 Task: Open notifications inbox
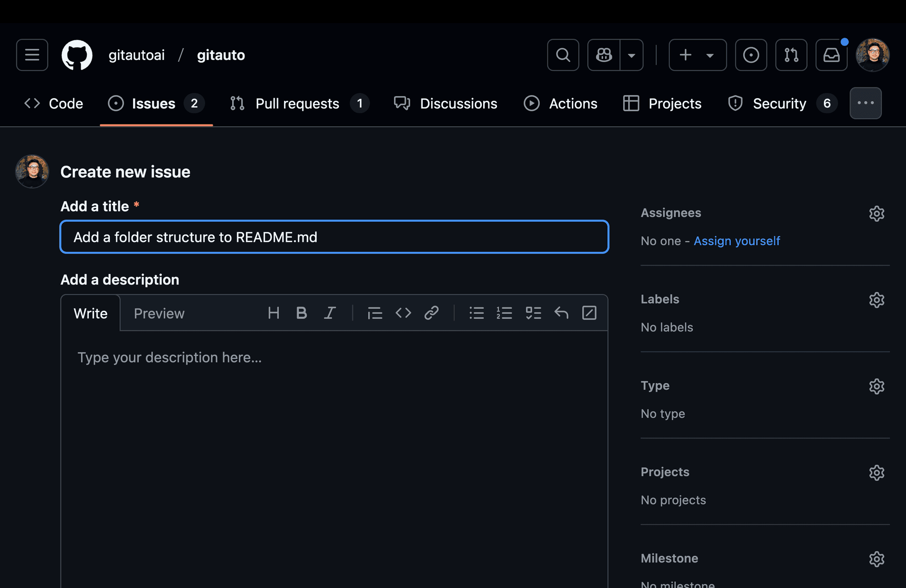click(x=831, y=55)
